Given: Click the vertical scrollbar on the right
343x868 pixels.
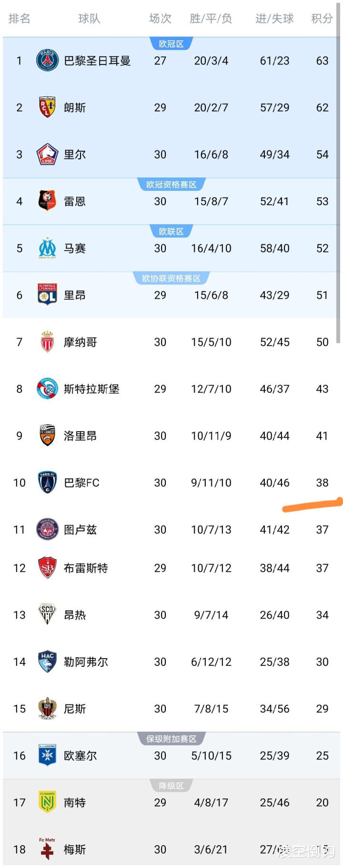Looking at the screenshot, I should coord(338,181).
